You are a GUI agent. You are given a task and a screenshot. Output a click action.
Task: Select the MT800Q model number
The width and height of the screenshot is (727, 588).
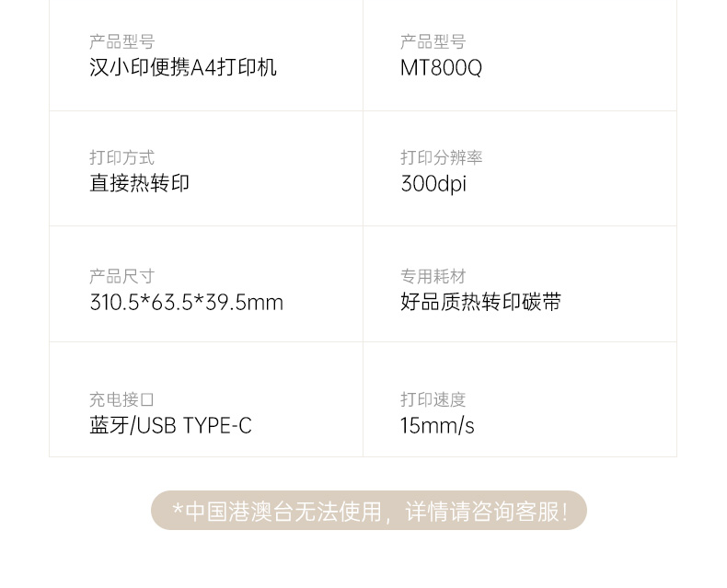point(441,68)
